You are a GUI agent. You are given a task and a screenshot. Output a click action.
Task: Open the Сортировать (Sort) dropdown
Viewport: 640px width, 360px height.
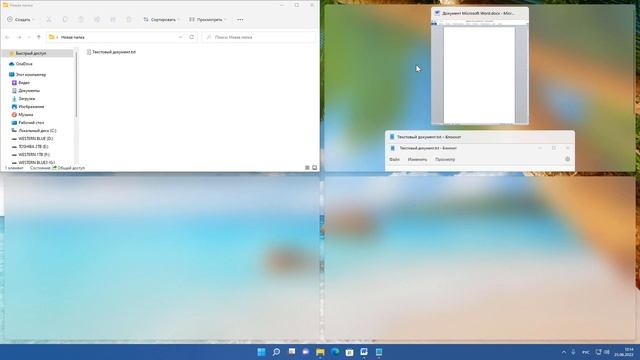[161, 20]
